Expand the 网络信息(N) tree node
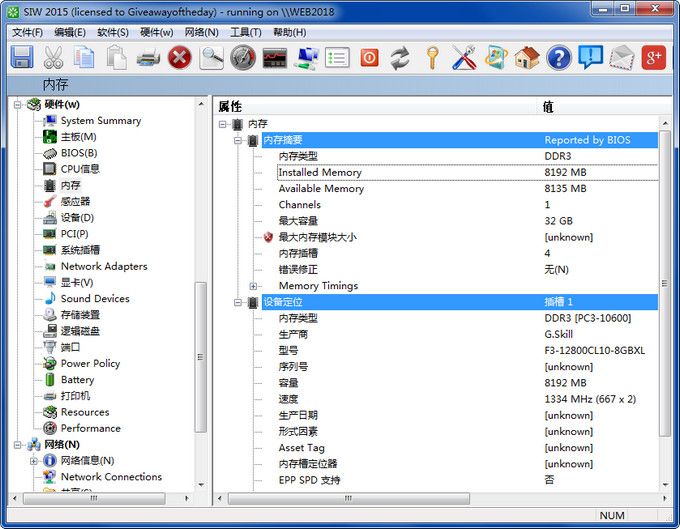Screen dimensions: 680x529 34,461
